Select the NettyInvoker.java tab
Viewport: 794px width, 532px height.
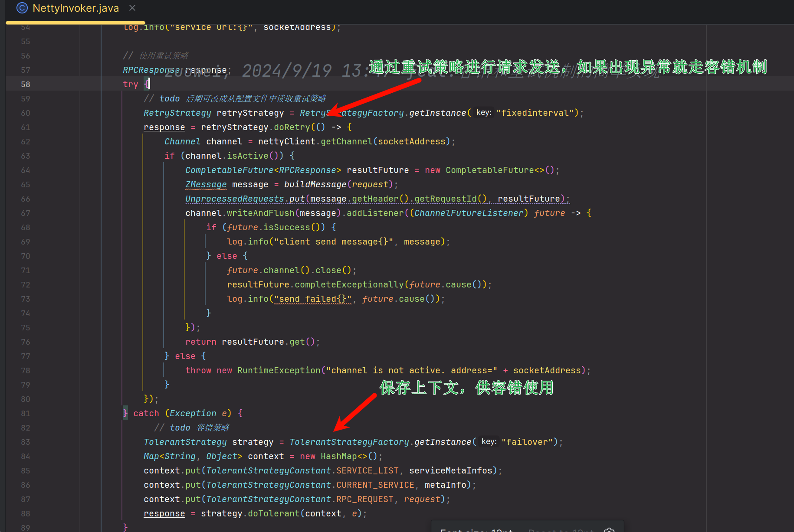[75, 8]
